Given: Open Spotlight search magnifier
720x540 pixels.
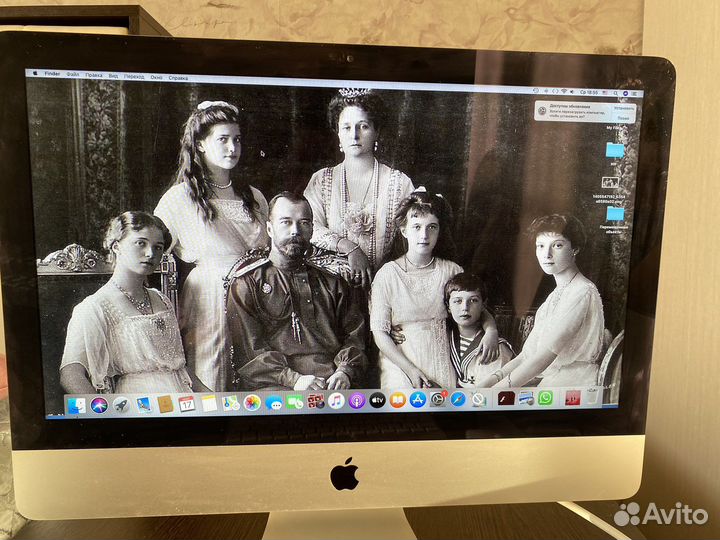Looking at the screenshot, I should pos(615,93).
